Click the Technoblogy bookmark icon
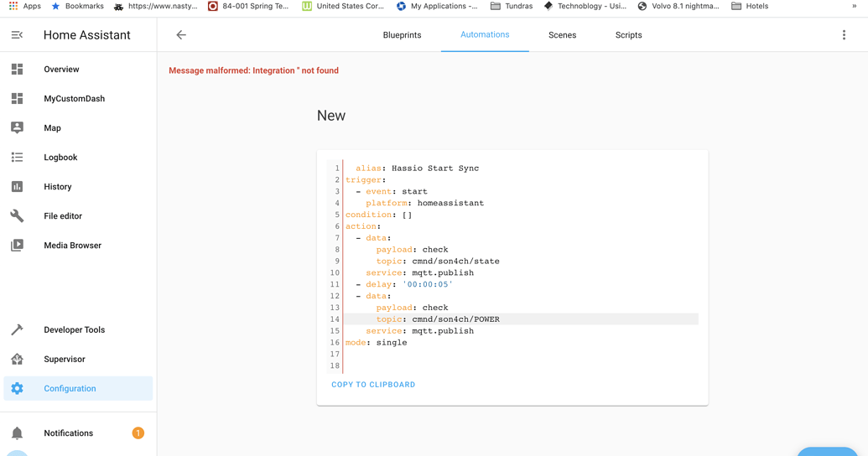The image size is (868, 456). [x=548, y=6]
